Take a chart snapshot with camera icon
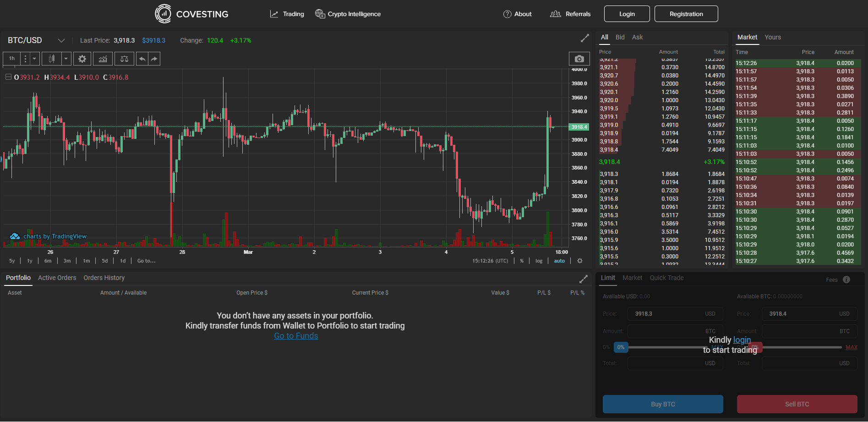 tap(579, 59)
